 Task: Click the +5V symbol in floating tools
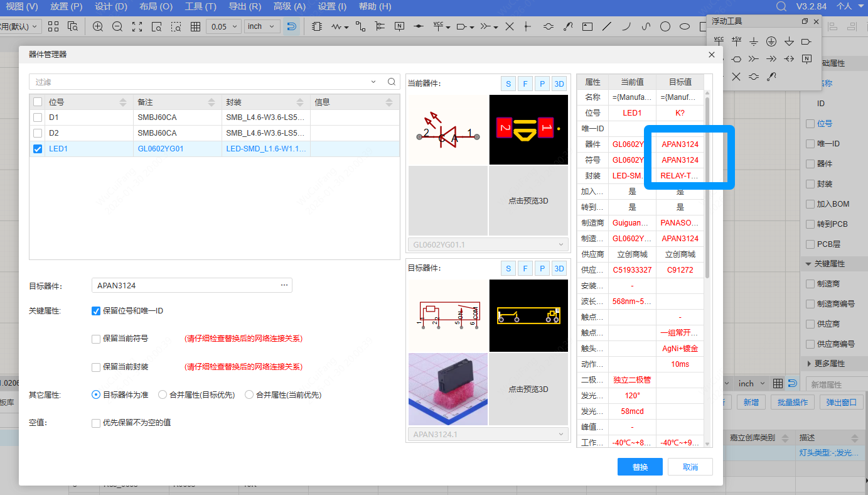tap(736, 41)
